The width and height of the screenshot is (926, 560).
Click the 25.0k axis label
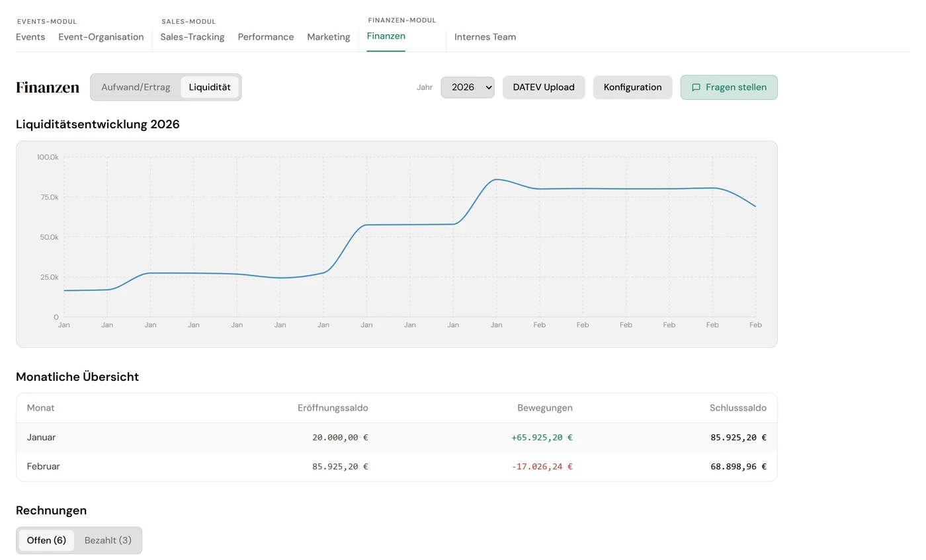(50, 277)
